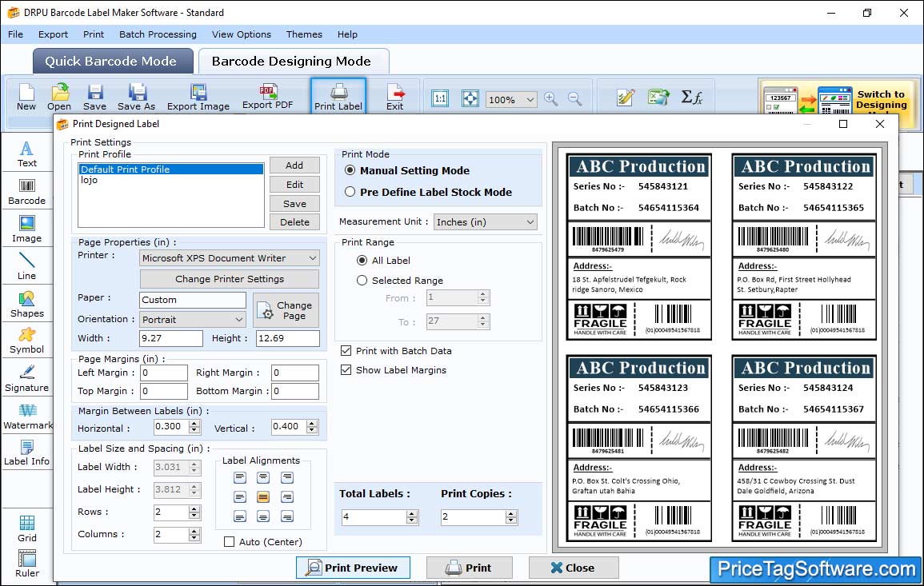This screenshot has width=924, height=586.
Task: Click the Save toolbar icon
Action: pyautogui.click(x=94, y=98)
